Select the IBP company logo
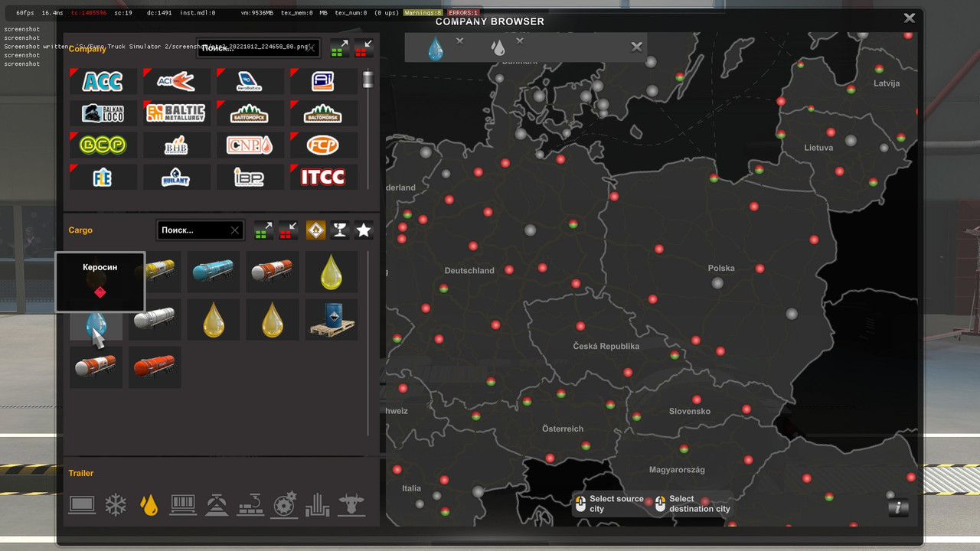Screen dimensions: 980x551 coord(250,177)
